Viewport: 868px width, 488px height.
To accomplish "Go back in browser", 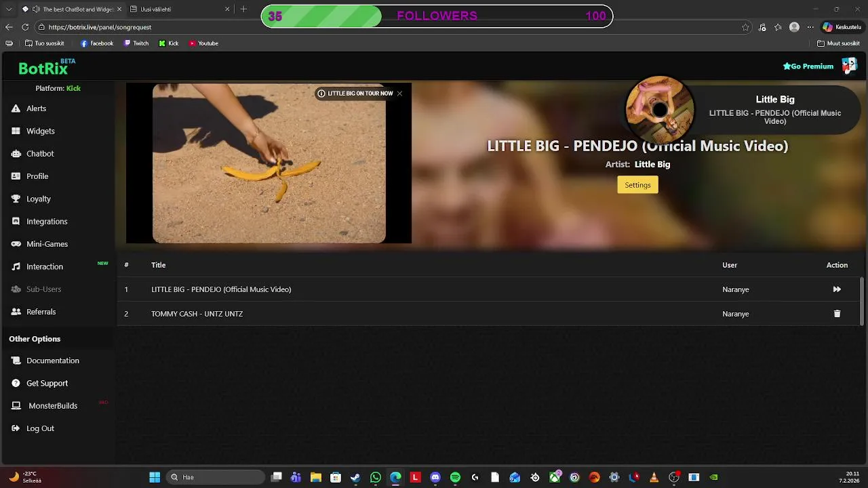I will pyautogui.click(x=9, y=27).
